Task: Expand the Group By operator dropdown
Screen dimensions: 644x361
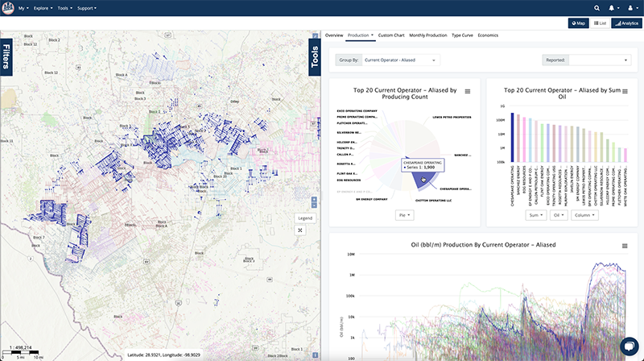Action: (400, 60)
